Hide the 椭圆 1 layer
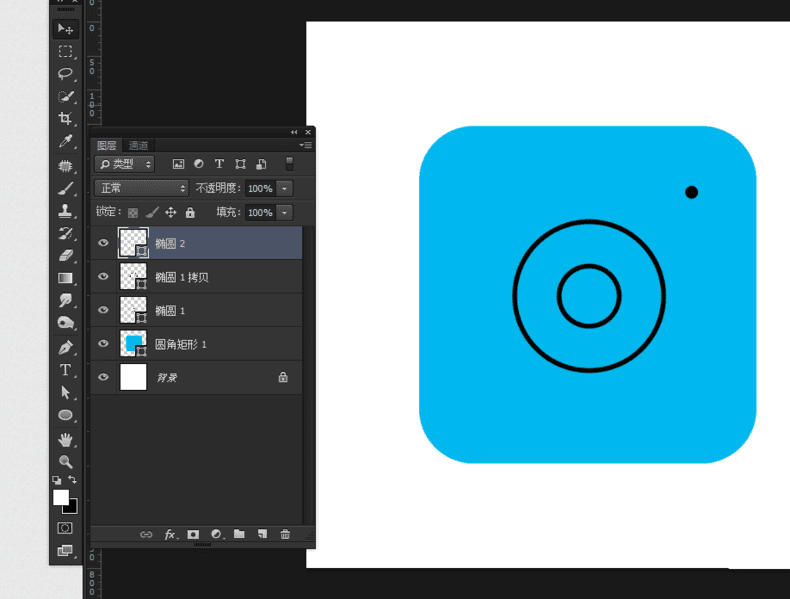This screenshot has height=599, width=790. tap(103, 310)
